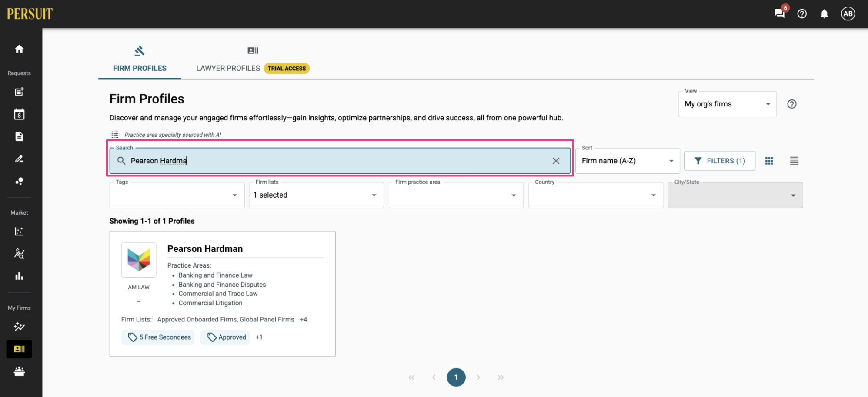Screen dimensions: 868x397
Task: Click 'Banking and Finance Law' practice area
Action: (x=215, y=275)
